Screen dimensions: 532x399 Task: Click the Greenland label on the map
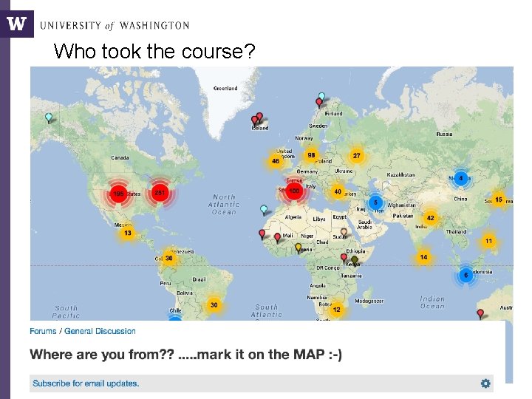225,88
